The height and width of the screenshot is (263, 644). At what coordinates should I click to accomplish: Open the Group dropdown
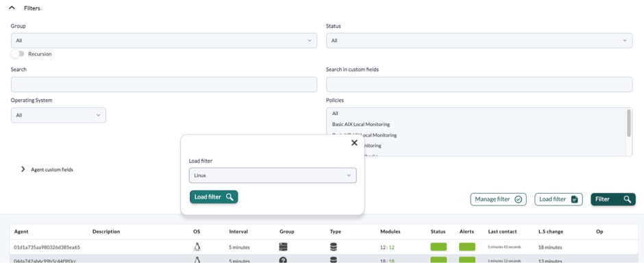pyautogui.click(x=164, y=40)
